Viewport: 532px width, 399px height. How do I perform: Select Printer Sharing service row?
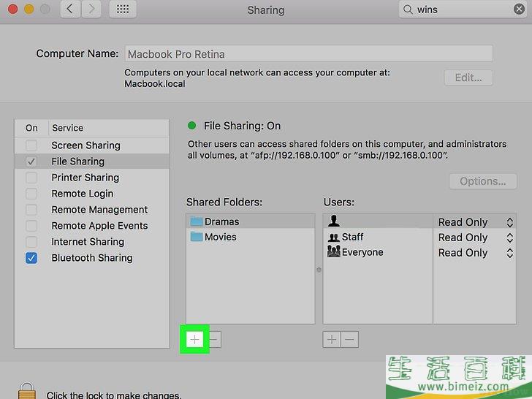(x=92, y=178)
